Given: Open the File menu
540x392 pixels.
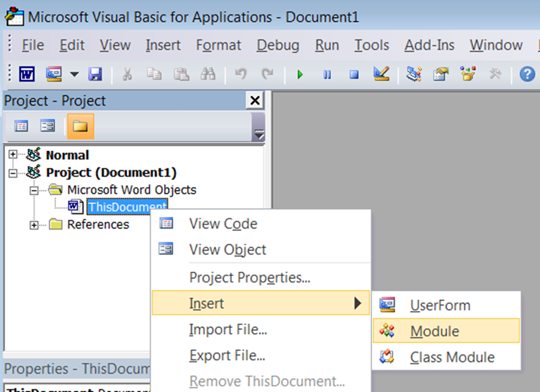Looking at the screenshot, I should click(33, 45).
